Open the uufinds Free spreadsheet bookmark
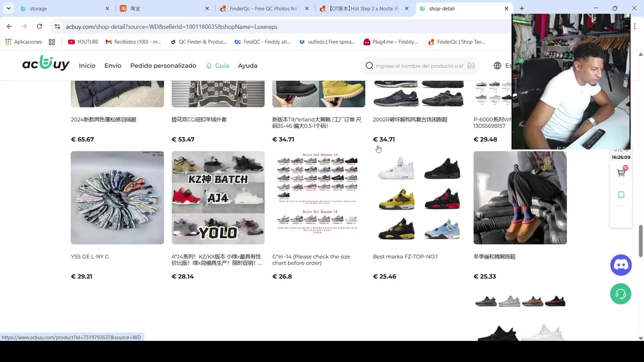 click(328, 42)
